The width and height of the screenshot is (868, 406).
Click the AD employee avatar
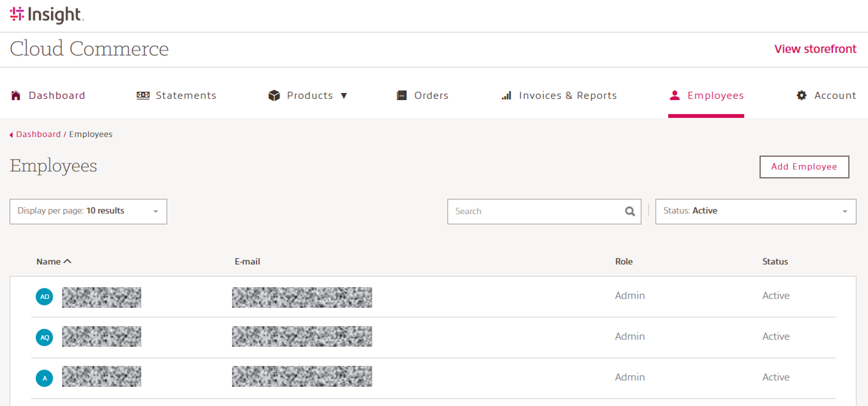pyautogui.click(x=45, y=297)
